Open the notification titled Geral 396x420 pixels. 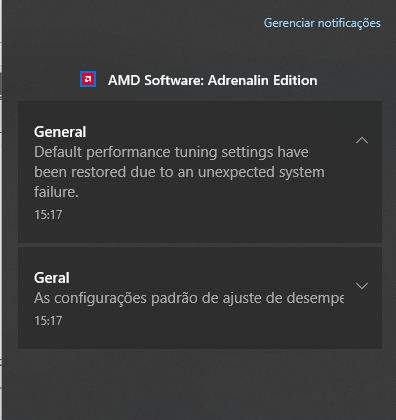(200, 298)
